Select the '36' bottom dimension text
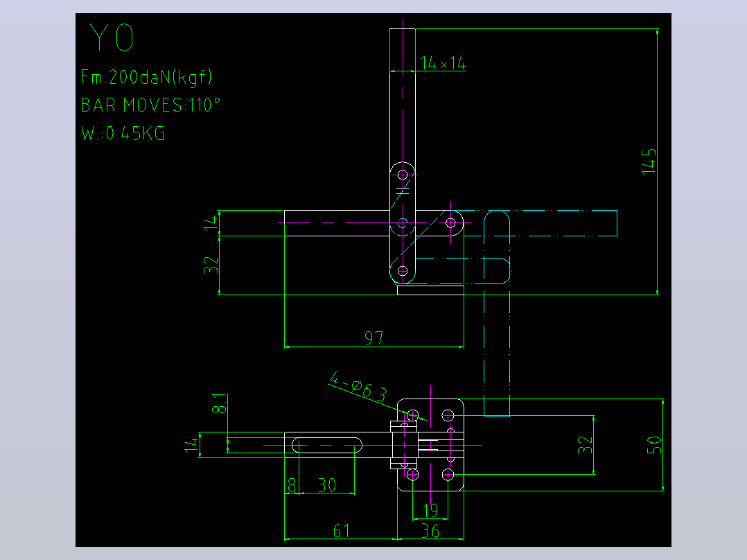Screen dimensions: 747x560 [x=430, y=531]
